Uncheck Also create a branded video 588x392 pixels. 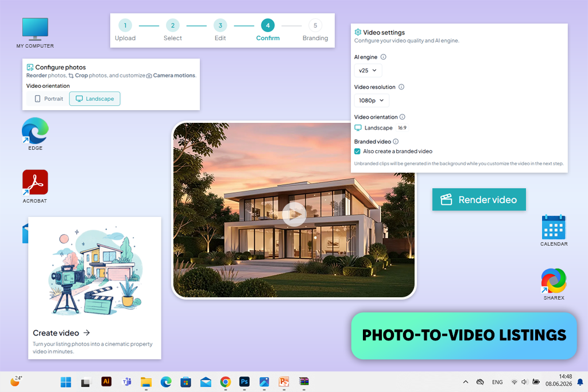coord(357,152)
